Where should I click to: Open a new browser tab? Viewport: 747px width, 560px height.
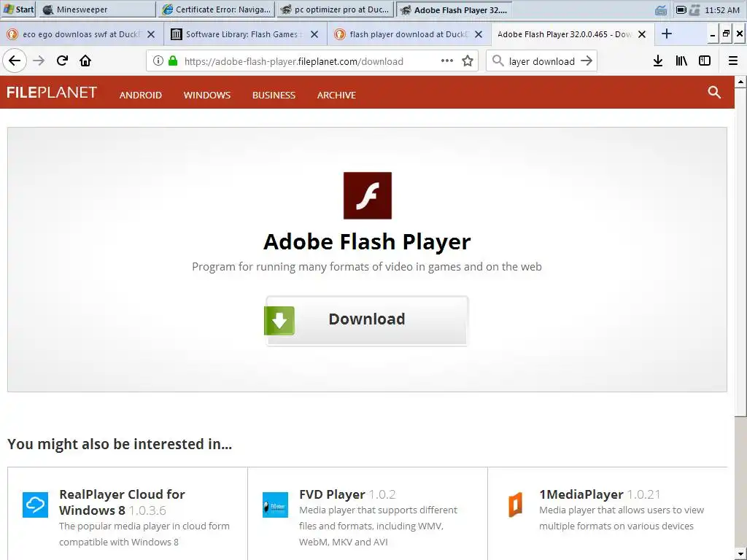(667, 34)
